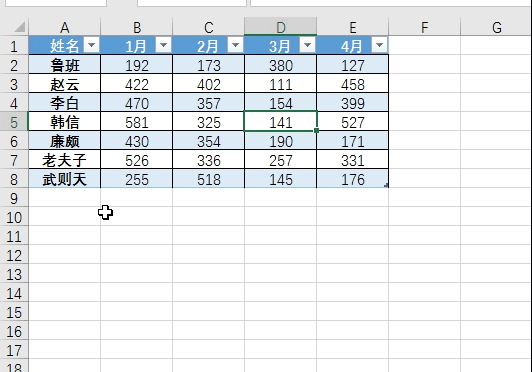Click the cell containing 武则天

point(64,179)
